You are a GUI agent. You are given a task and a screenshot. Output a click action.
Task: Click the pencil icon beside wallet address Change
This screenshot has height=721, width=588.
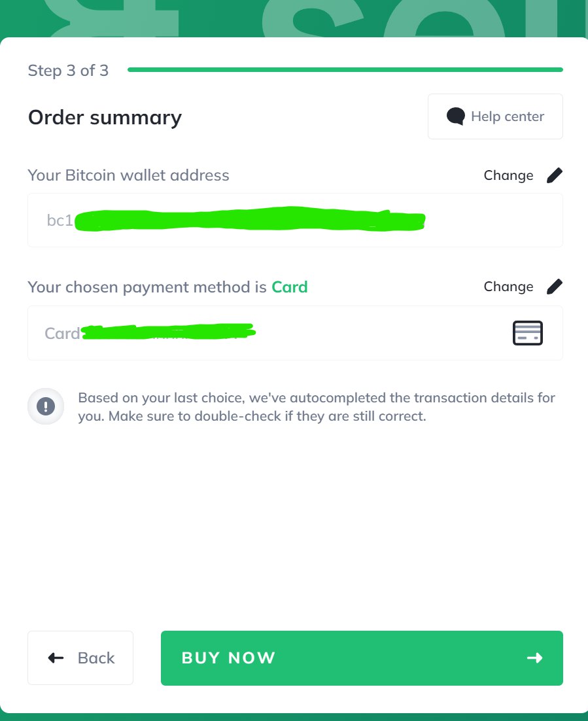pos(555,175)
